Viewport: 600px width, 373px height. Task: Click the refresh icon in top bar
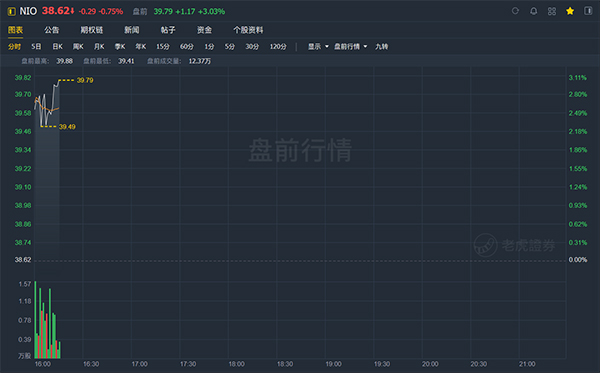click(515, 11)
